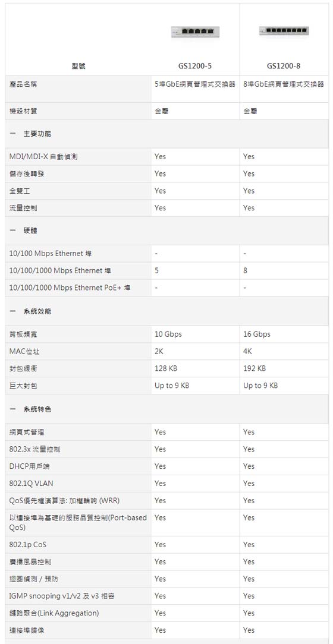Click the 16 Gbps backplane bandwidth value
Image resolution: width=333 pixels, height=644 pixels.
257,334
